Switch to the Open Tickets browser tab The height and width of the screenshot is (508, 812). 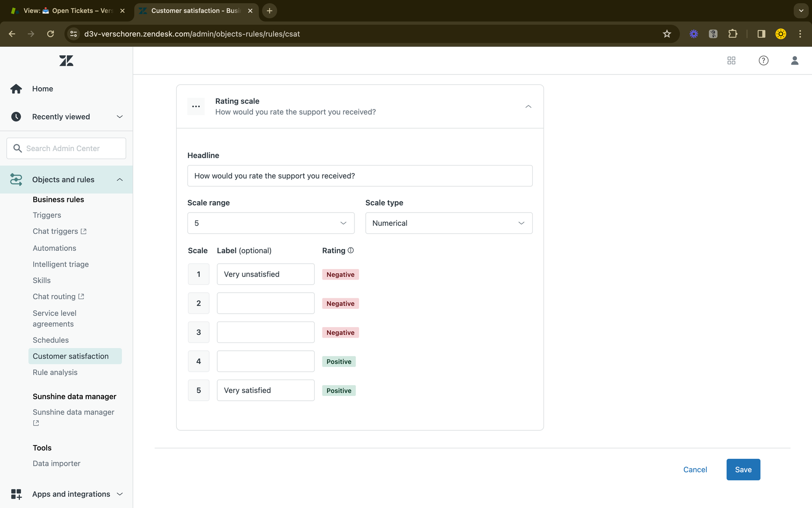coord(67,11)
